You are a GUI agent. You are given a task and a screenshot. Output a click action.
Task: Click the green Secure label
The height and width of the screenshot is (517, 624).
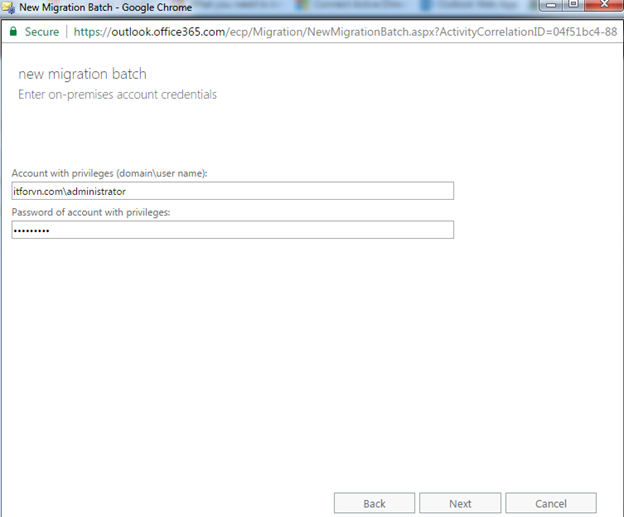pyautogui.click(x=41, y=31)
